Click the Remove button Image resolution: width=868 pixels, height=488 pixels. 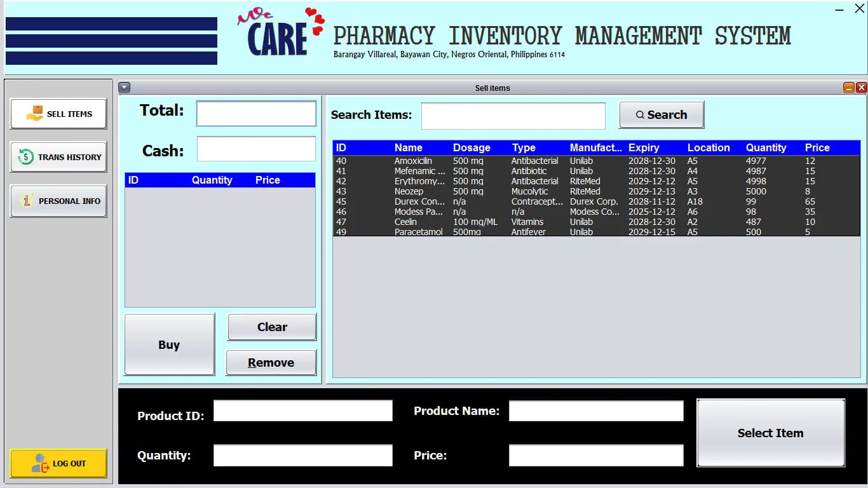click(x=271, y=363)
